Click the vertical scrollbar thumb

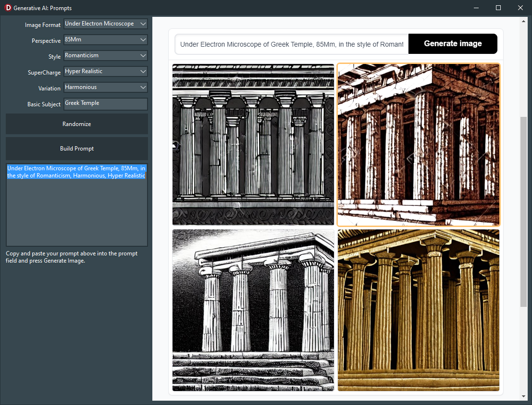tap(524, 212)
